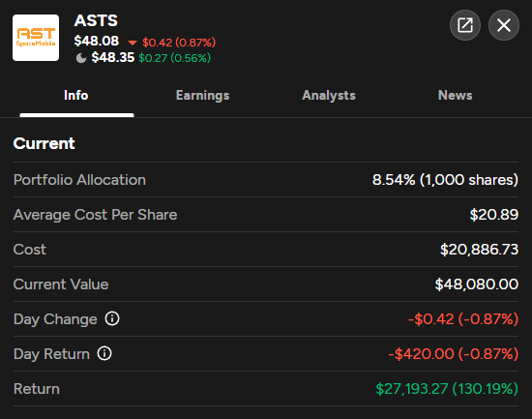The width and height of the screenshot is (532, 419).
Task: Close the ASTS detail panel
Action: click(x=504, y=25)
